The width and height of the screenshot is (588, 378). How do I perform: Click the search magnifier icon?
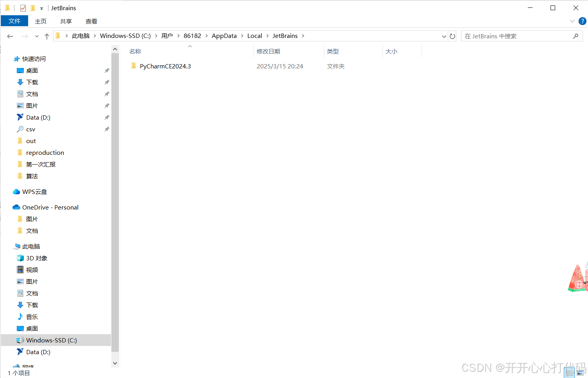pyautogui.click(x=575, y=36)
